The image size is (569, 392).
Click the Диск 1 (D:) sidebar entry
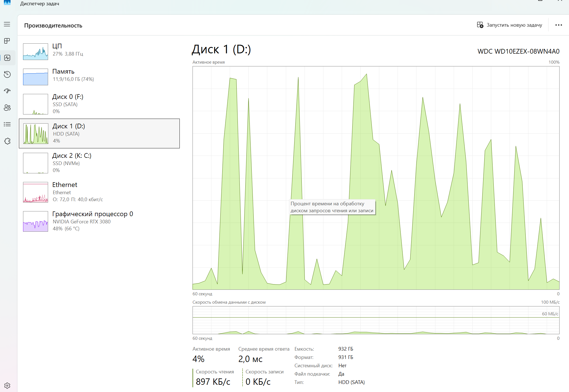click(x=99, y=133)
